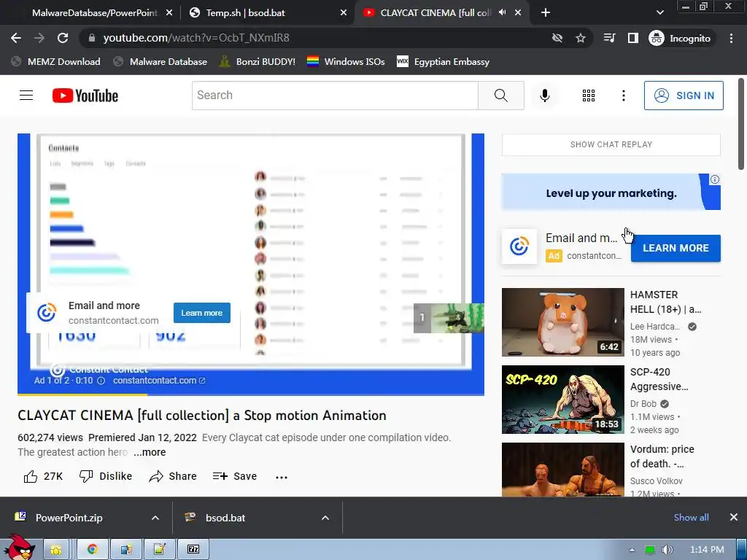This screenshot has height=560, width=747.
Task: Go back to the previous page
Action: tap(16, 38)
